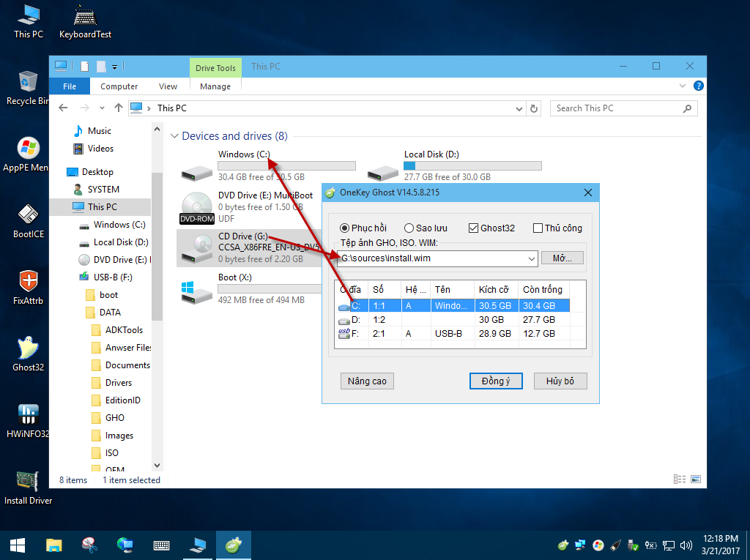Open the View ribbon tab
This screenshot has width=750, height=560.
pyautogui.click(x=168, y=86)
